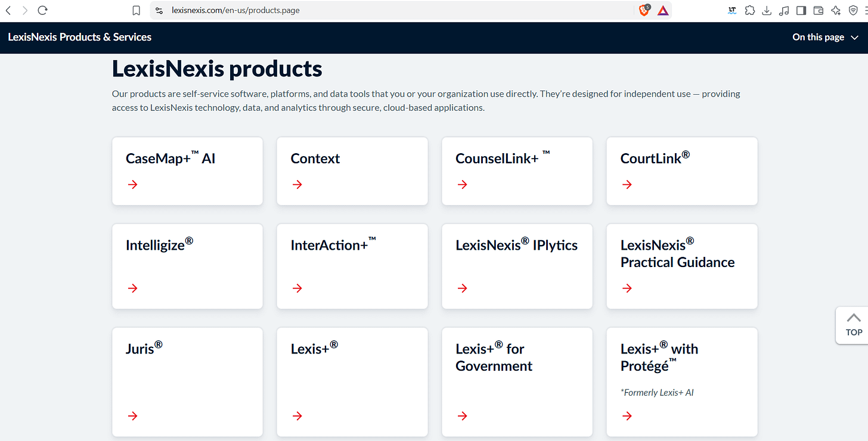Click the browser forward arrow

click(x=25, y=10)
